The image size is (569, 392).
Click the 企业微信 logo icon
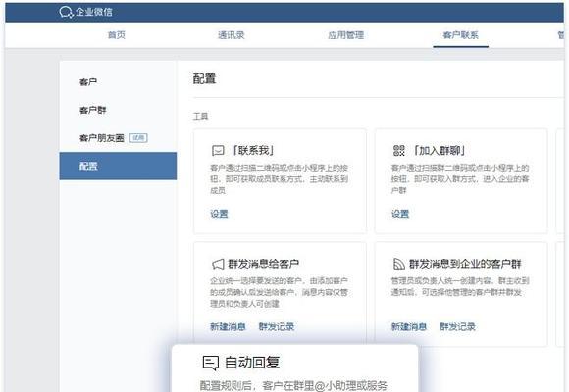click(66, 12)
